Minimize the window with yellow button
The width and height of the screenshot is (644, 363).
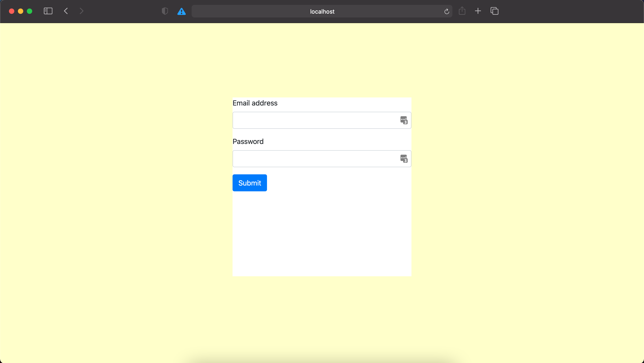tap(21, 11)
